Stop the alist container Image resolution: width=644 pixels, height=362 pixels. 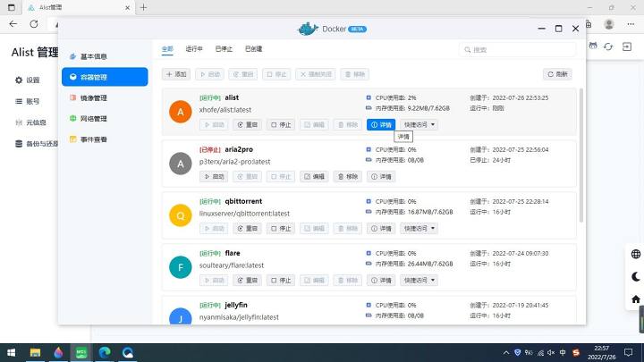(281, 125)
